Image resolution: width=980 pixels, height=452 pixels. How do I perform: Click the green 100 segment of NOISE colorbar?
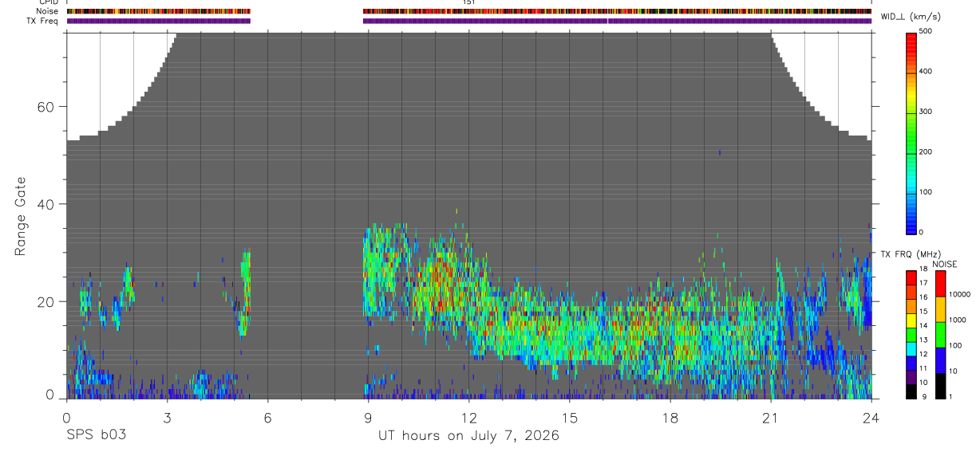pos(940,335)
